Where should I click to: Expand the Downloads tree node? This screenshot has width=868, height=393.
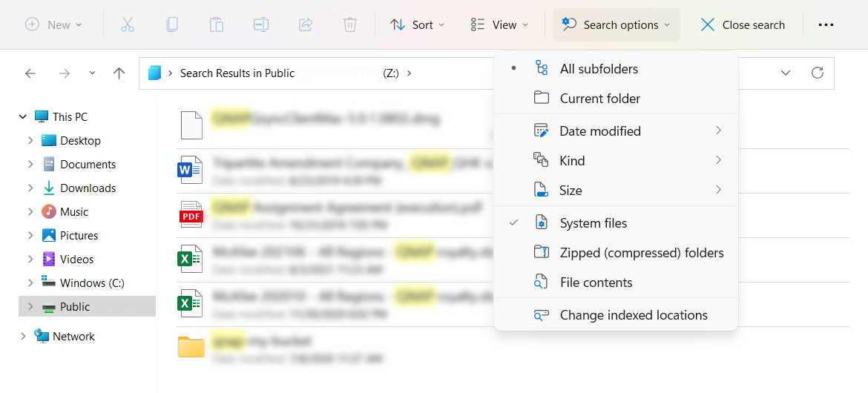click(30, 188)
